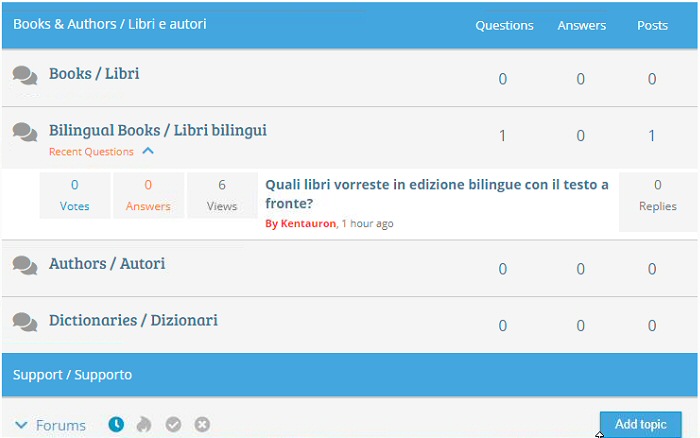
Task: Expand the Forums dropdown arrow
Action: pos(21,425)
